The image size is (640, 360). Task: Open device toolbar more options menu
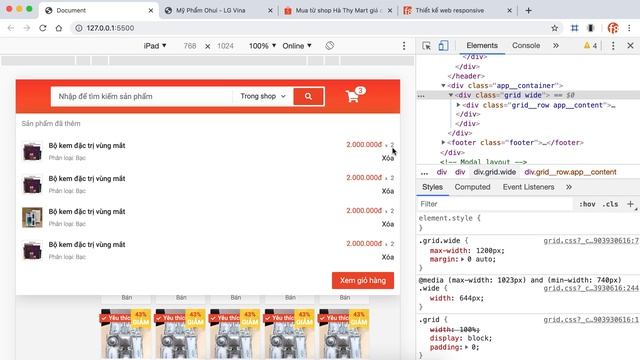[x=404, y=46]
